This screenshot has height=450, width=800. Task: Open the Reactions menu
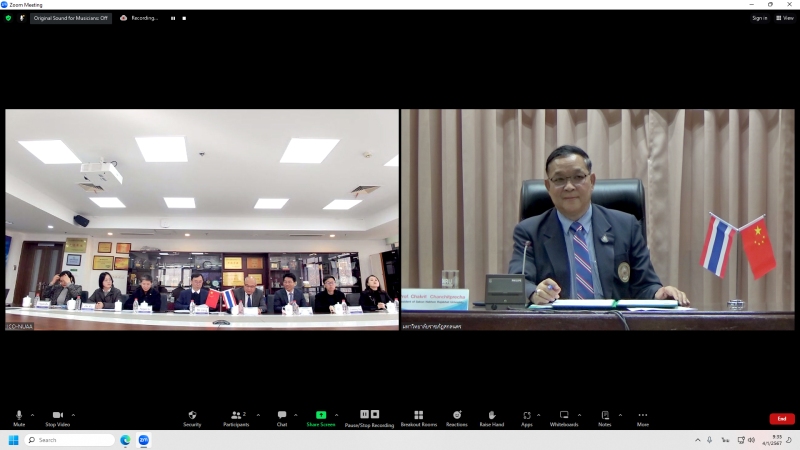point(457,416)
